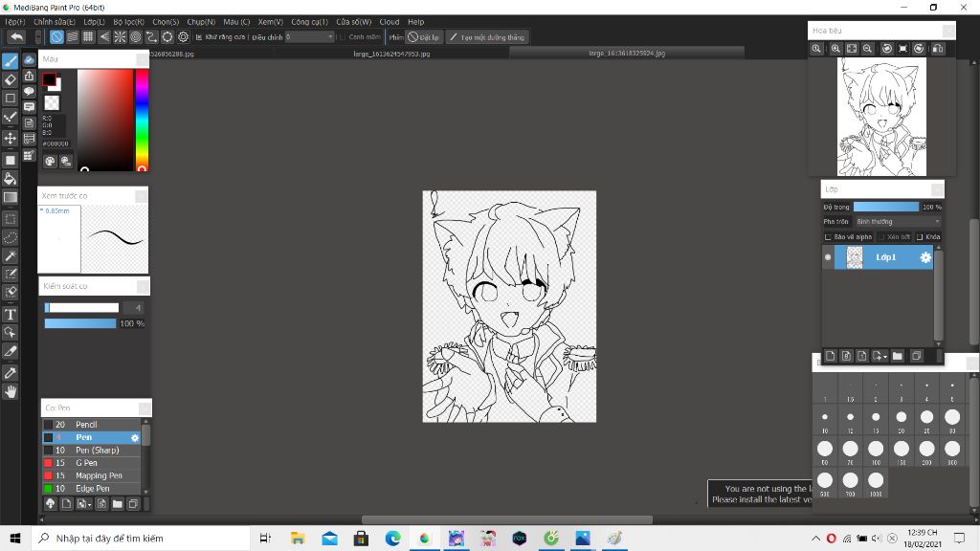Open settings gear of layer Lớp1
The height and width of the screenshot is (551, 980).
coord(925,257)
